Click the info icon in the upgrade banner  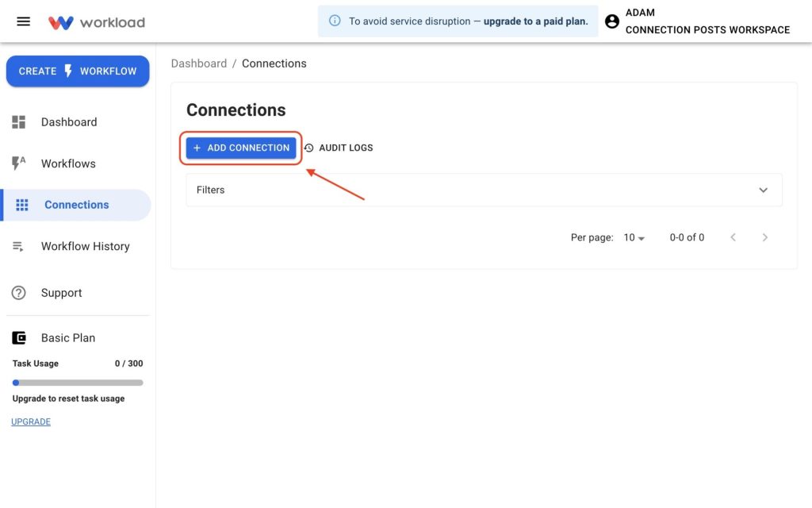pos(335,21)
